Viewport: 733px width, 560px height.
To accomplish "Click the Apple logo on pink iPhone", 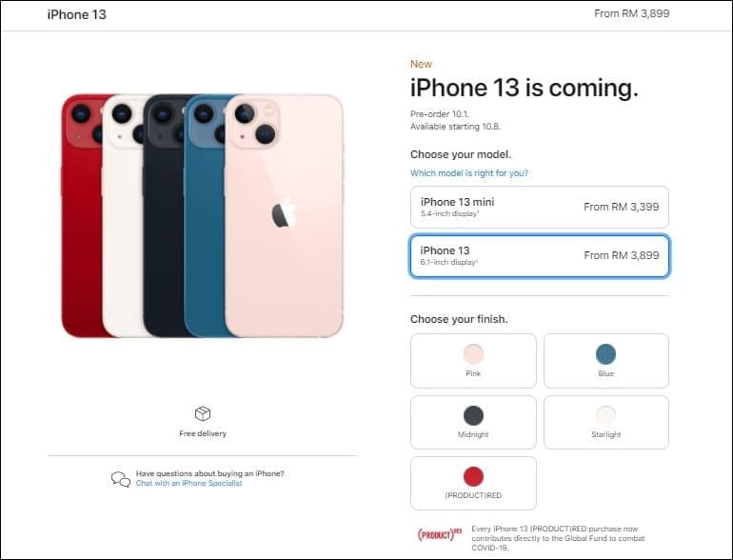I will pos(284,213).
